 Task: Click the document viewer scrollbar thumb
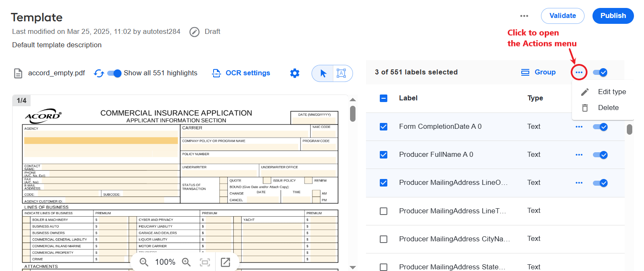[353, 113]
